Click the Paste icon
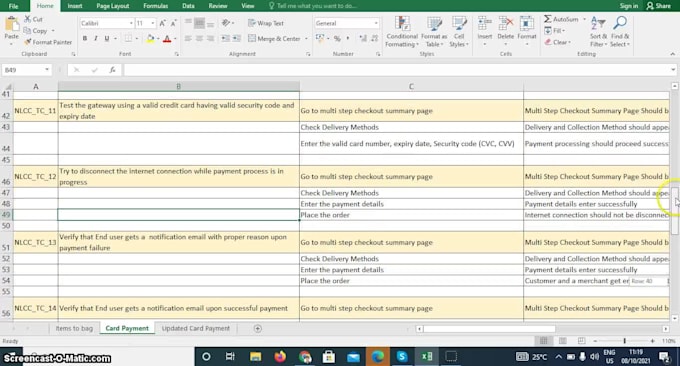 point(12,25)
